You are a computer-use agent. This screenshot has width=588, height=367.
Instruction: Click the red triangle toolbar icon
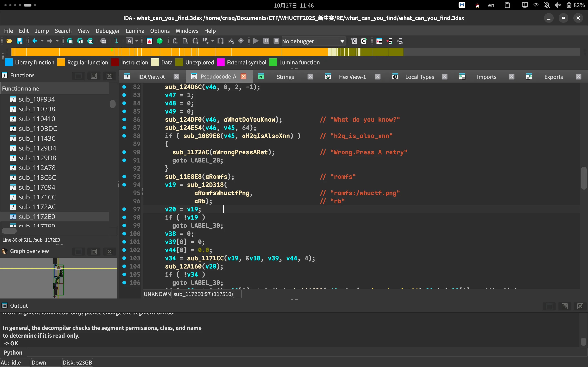(x=149, y=41)
